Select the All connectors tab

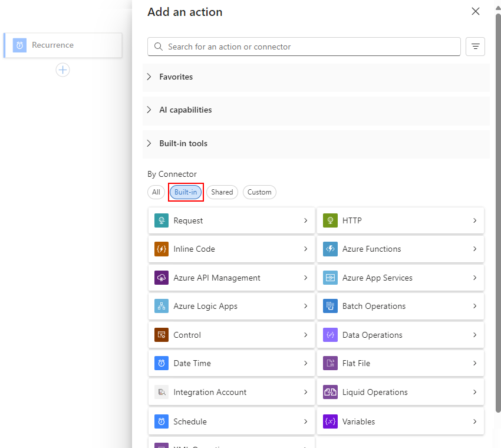click(156, 192)
